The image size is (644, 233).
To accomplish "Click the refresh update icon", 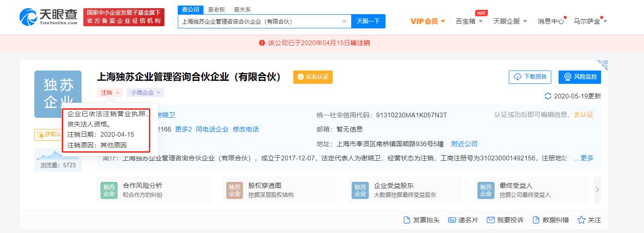I will (547, 96).
